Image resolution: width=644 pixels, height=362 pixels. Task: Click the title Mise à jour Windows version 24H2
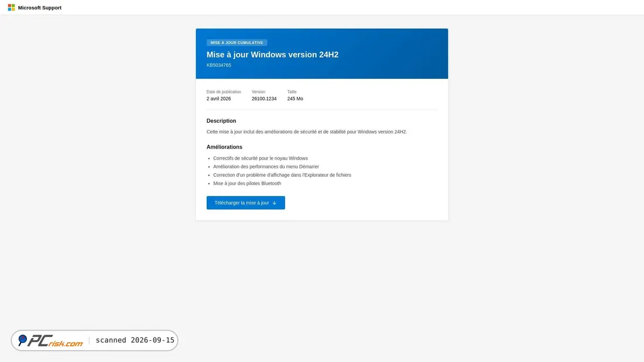pos(272,54)
